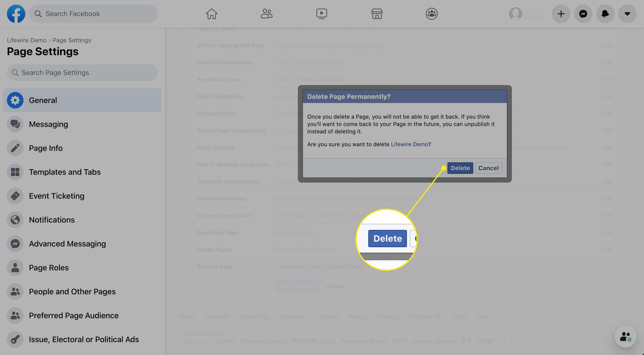Viewport: 644px width, 355px height.
Task: Click the add language plus button
Action: 504,341
